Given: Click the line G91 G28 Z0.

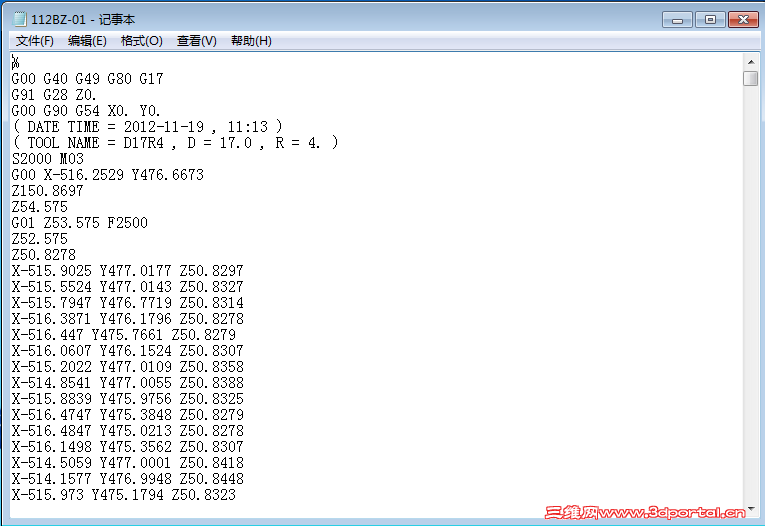Looking at the screenshot, I should click(x=54, y=95).
